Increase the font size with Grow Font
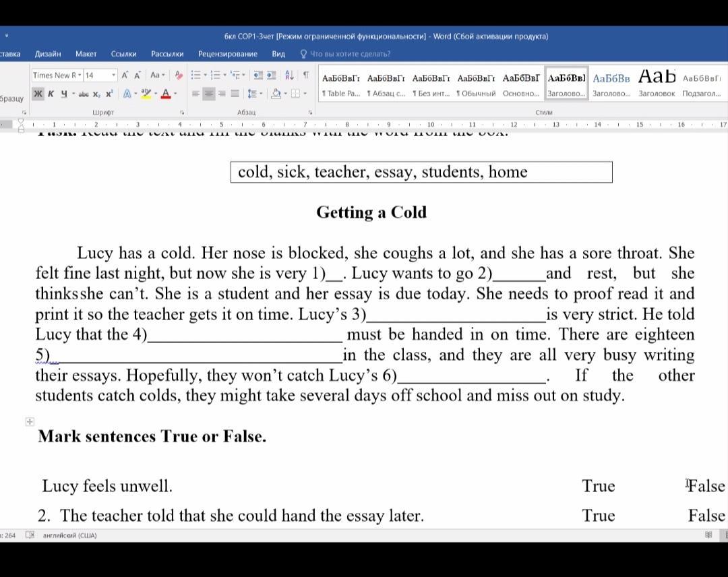 coord(125,75)
